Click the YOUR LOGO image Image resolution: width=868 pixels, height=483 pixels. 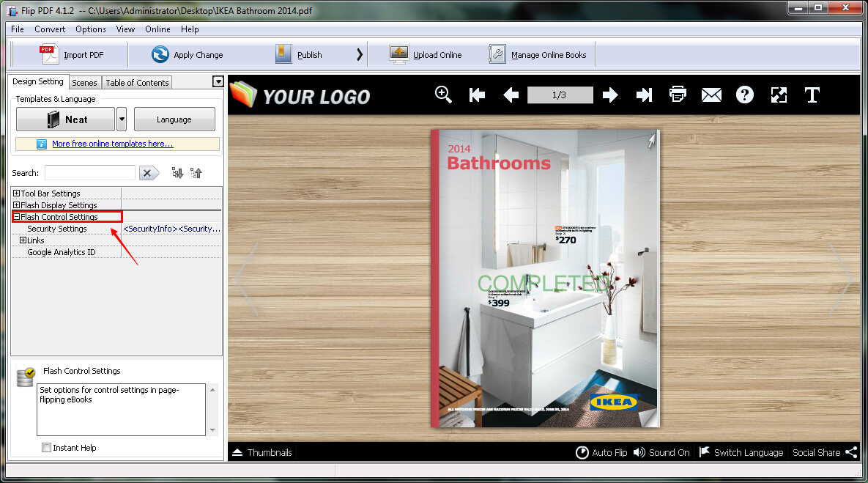300,95
